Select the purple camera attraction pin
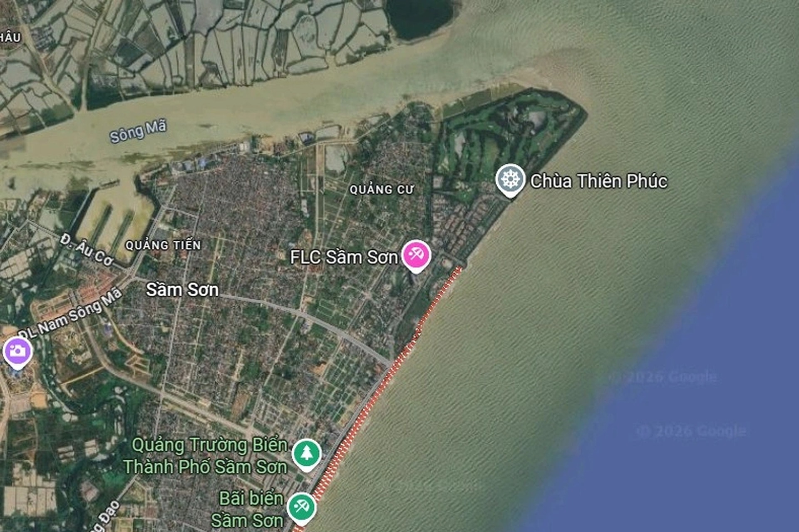 coord(17,353)
